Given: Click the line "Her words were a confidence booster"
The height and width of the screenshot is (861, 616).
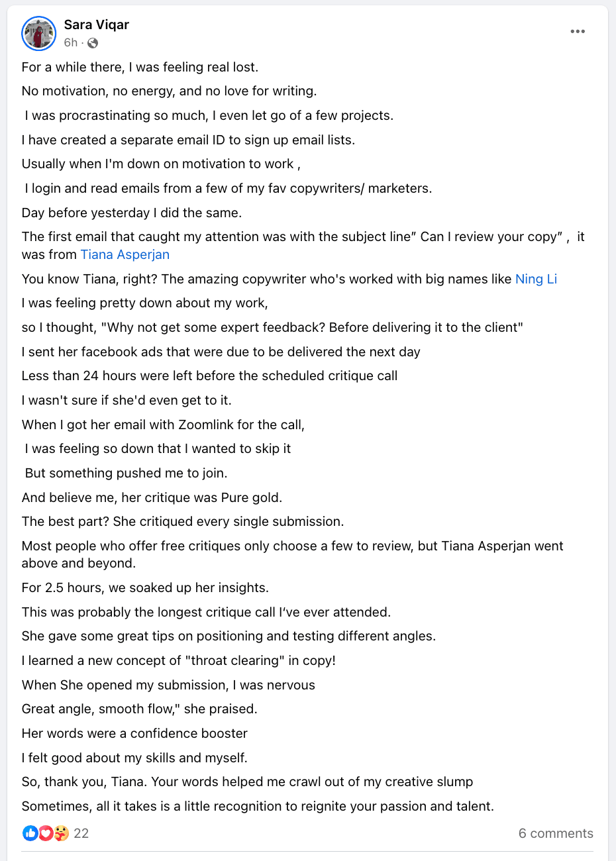Looking at the screenshot, I should 134,733.
